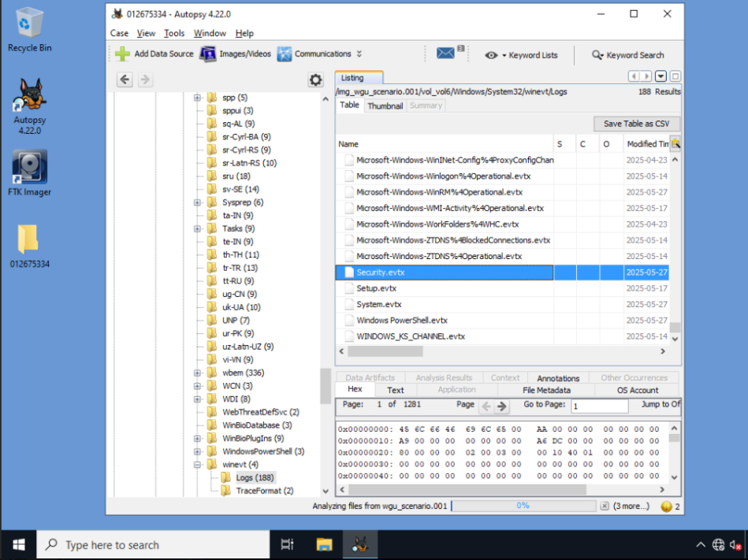Click the column chooser icon in table header
Image resolution: width=748 pixels, height=560 pixels.
point(675,143)
